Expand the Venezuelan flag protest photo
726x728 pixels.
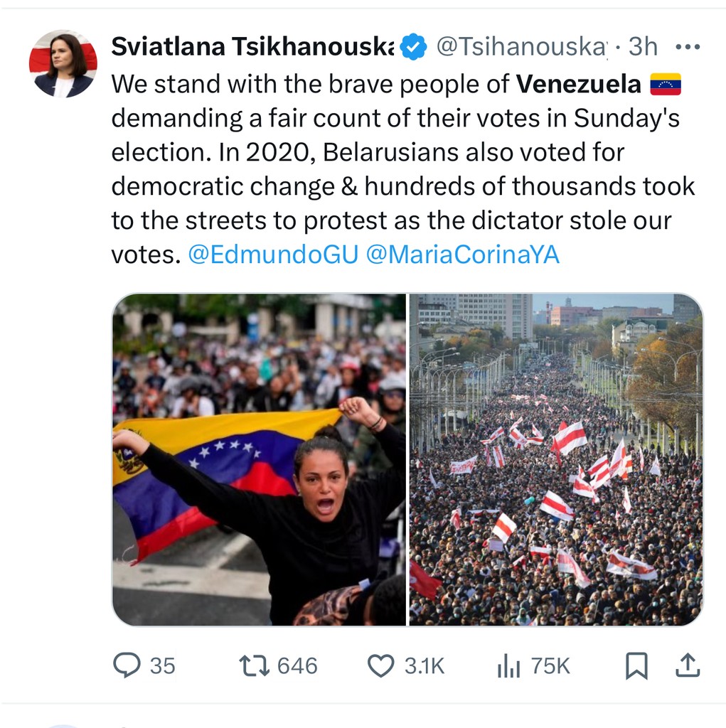259,459
